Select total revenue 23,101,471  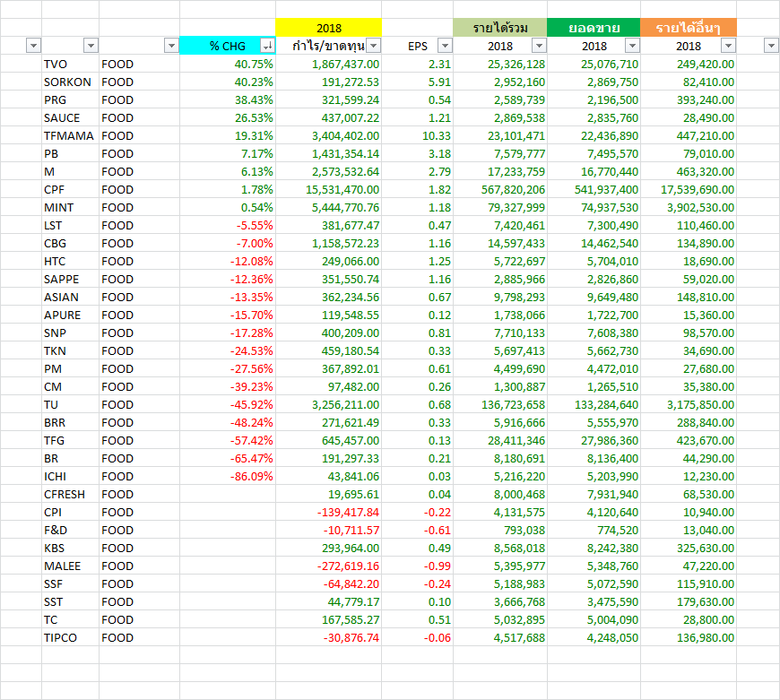pos(500,135)
